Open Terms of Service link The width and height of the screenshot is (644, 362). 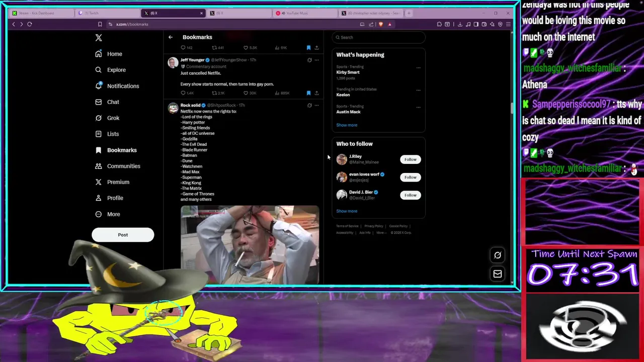pyautogui.click(x=347, y=226)
